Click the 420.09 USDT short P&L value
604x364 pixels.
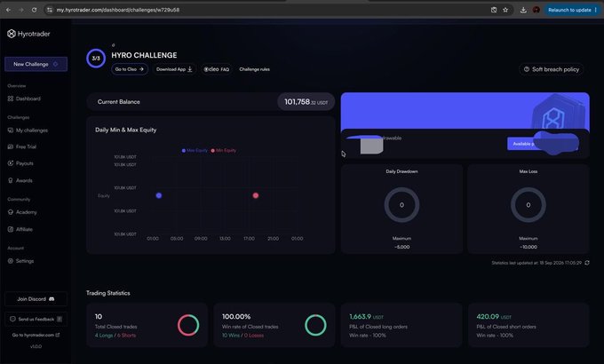494,317
